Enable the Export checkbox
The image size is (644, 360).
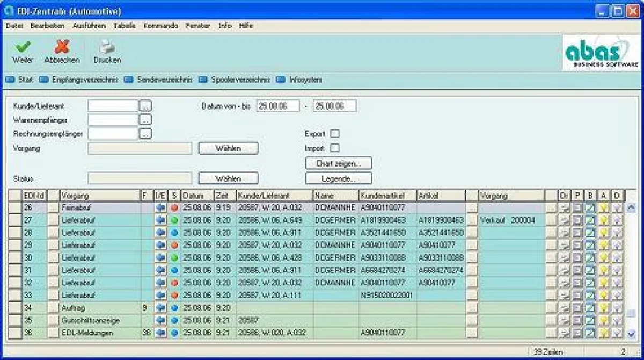(335, 134)
